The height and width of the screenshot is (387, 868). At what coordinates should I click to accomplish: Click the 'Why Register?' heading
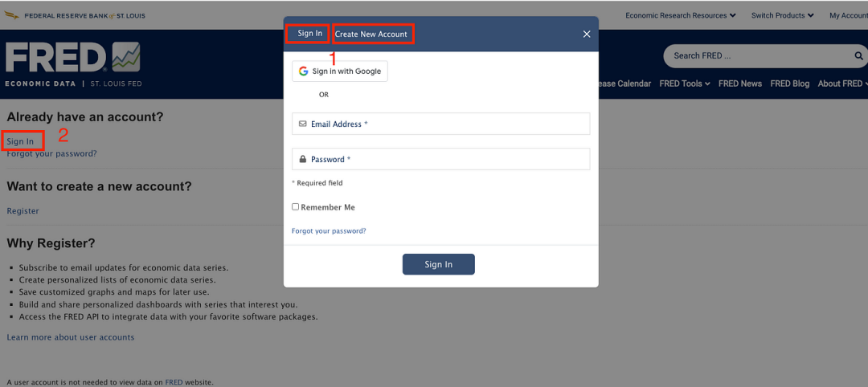pyautogui.click(x=51, y=243)
